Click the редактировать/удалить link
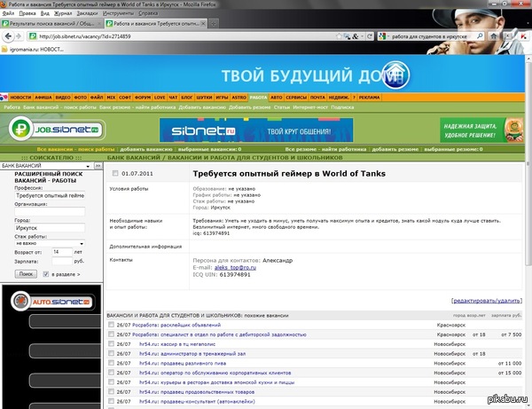This screenshot has height=409, width=532. pyautogui.click(x=487, y=301)
